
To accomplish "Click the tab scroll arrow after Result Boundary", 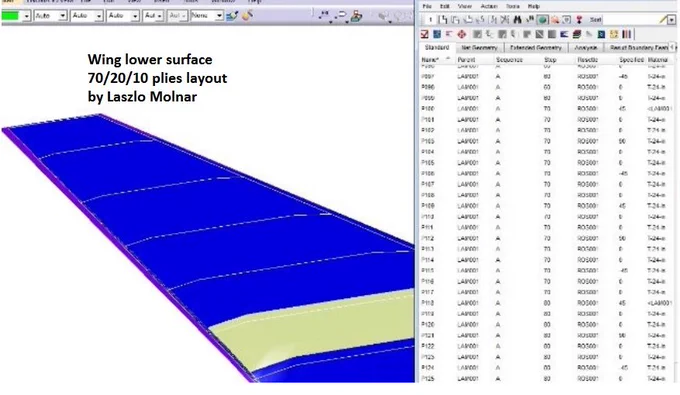I will pos(672,47).
